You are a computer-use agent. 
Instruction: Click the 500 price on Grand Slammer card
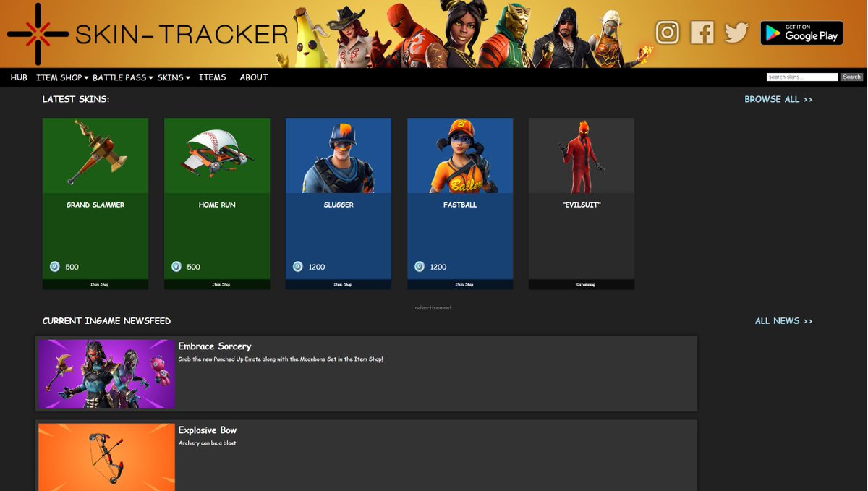click(72, 268)
